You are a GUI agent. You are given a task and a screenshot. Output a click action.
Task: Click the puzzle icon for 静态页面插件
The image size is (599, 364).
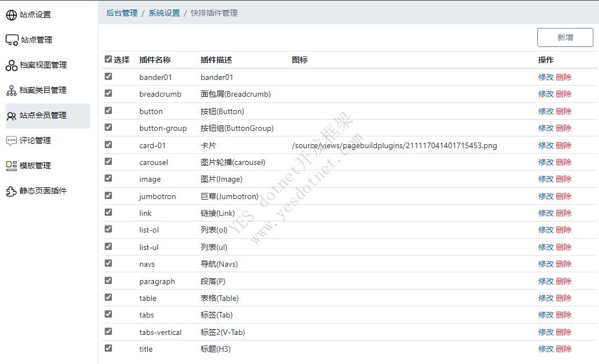click(x=11, y=191)
